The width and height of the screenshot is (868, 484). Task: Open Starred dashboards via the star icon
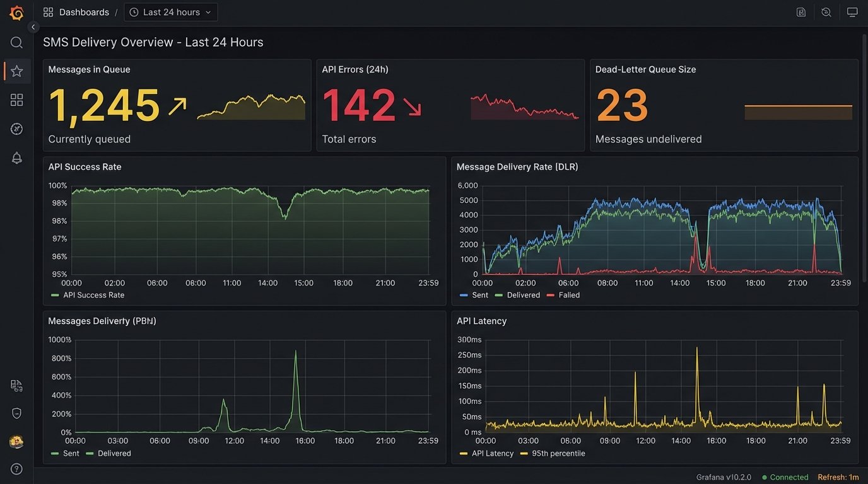(x=16, y=71)
